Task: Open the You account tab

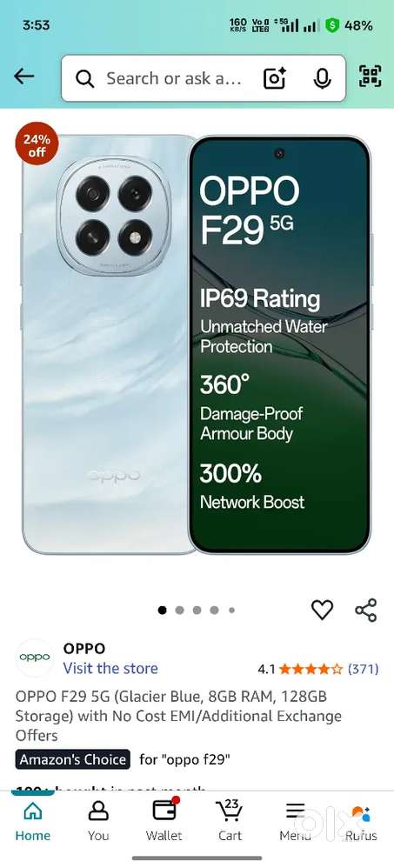Action: (98, 820)
